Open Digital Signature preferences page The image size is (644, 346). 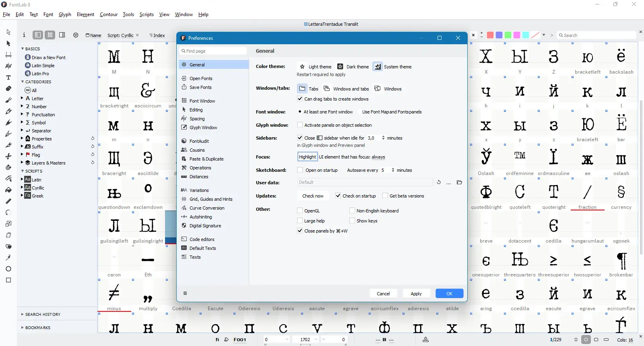pos(205,226)
